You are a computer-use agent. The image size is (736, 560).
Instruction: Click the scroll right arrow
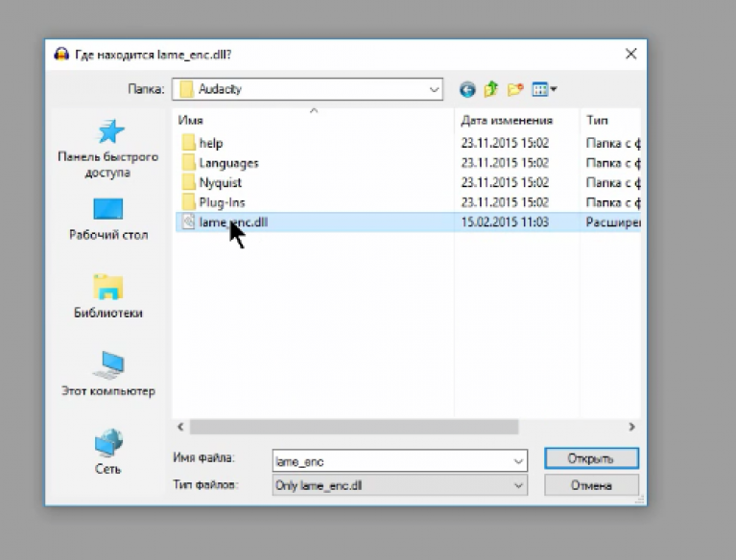click(631, 427)
